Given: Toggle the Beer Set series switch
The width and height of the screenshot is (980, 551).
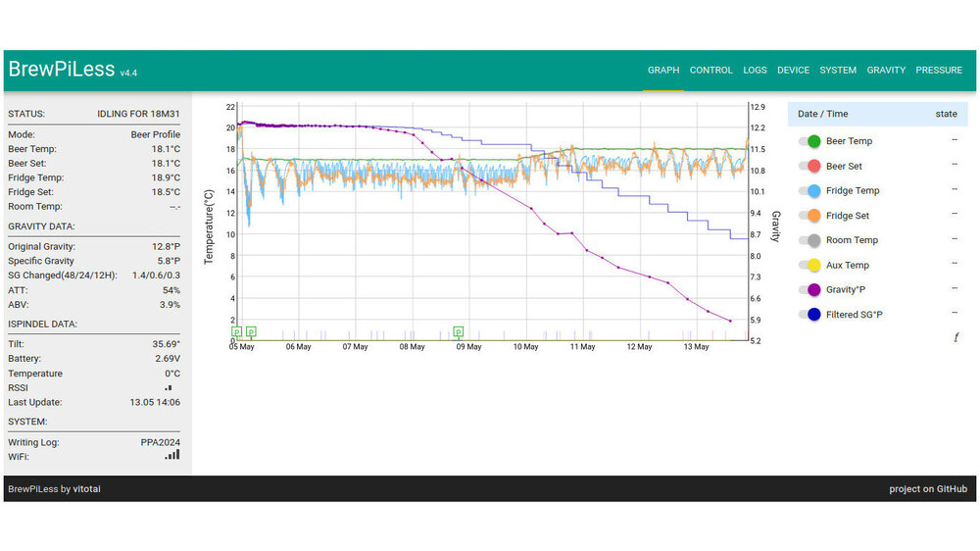Looking at the screenshot, I should [809, 167].
